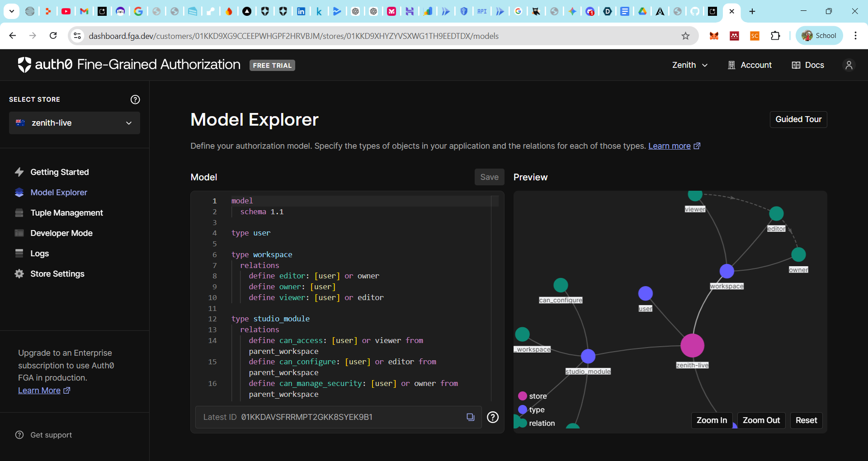Go back to the previous page

[x=13, y=36]
